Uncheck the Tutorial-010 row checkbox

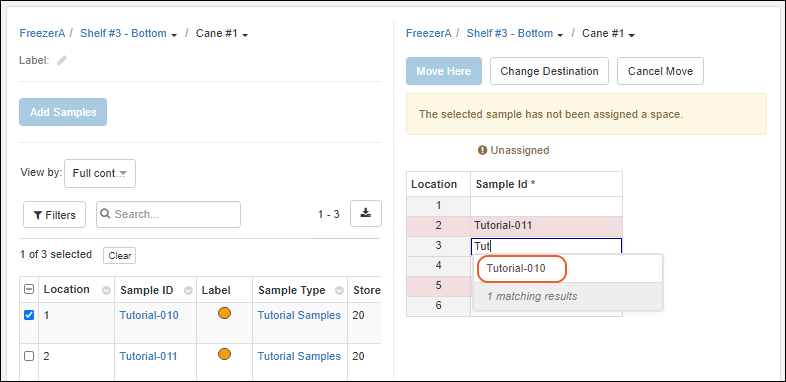coord(29,315)
